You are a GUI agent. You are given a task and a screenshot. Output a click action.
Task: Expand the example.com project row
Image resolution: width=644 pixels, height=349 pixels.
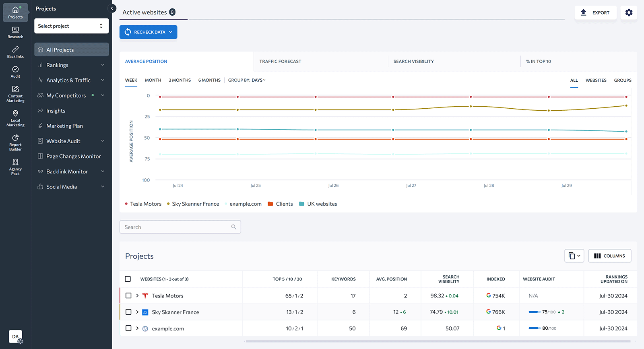[x=137, y=328]
